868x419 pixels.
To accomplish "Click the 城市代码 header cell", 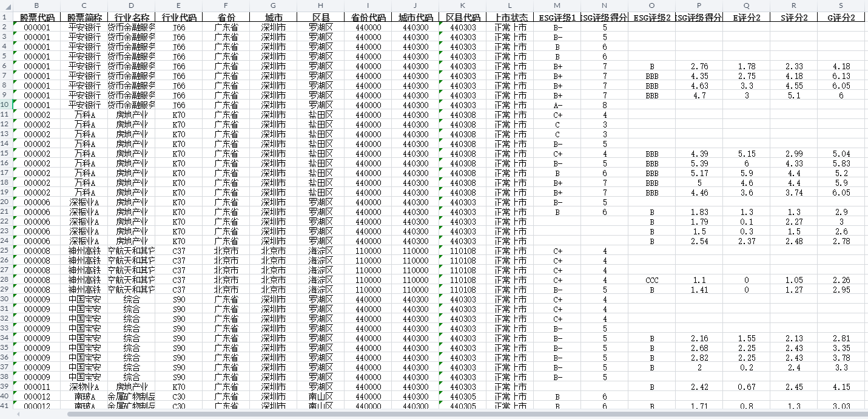I will pos(415,17).
